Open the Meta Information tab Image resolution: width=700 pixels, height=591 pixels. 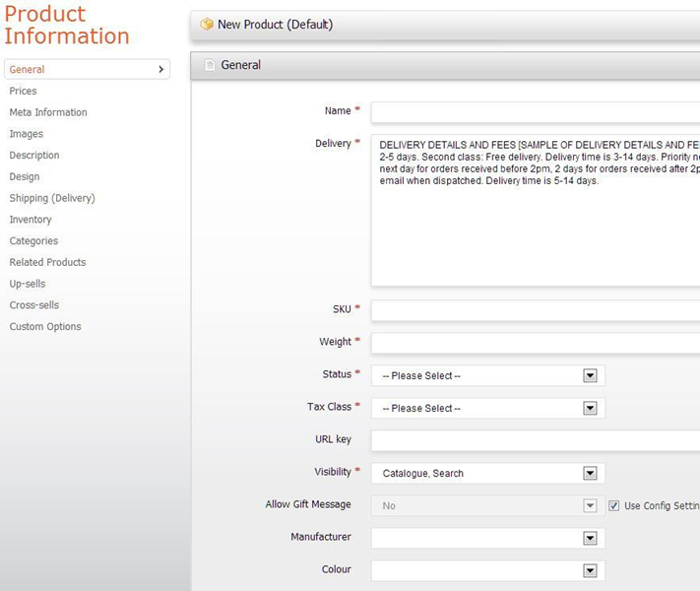[x=48, y=112]
